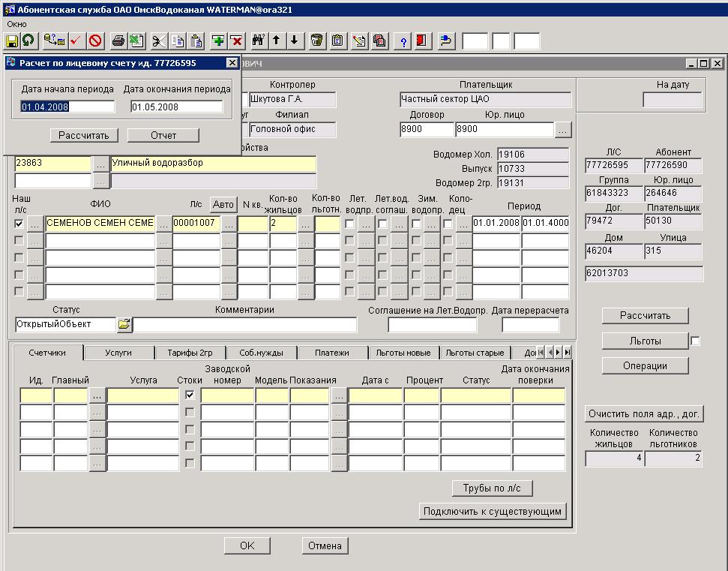Switch to the Платежи tab
The height and width of the screenshot is (571, 728).
[331, 353]
